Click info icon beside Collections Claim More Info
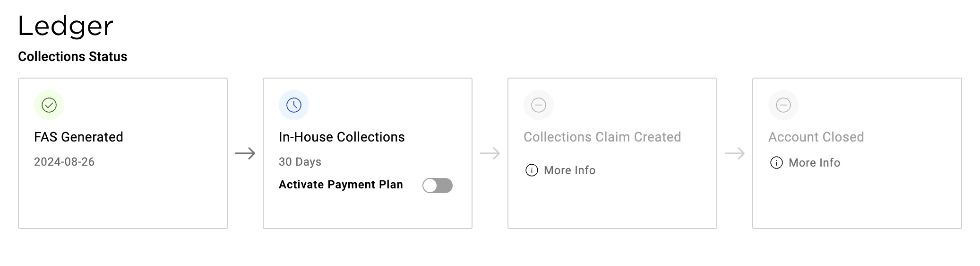980x266 pixels. point(532,170)
